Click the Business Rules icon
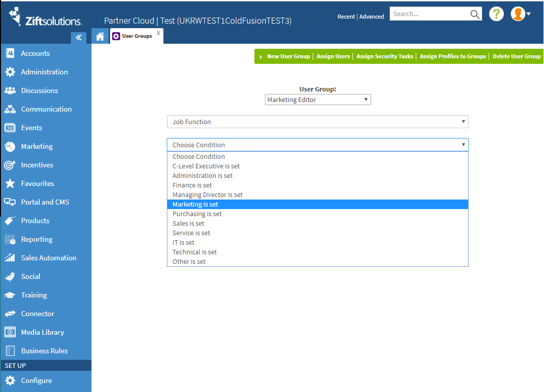 pyautogui.click(x=10, y=351)
